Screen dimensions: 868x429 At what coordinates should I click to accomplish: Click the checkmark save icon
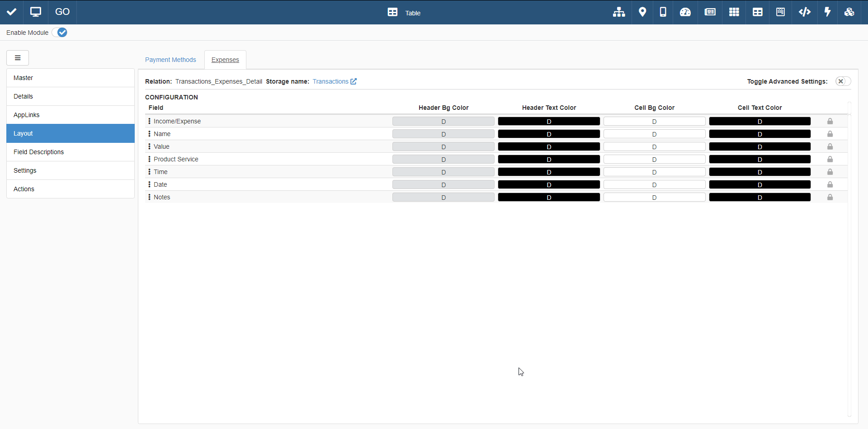tap(12, 12)
